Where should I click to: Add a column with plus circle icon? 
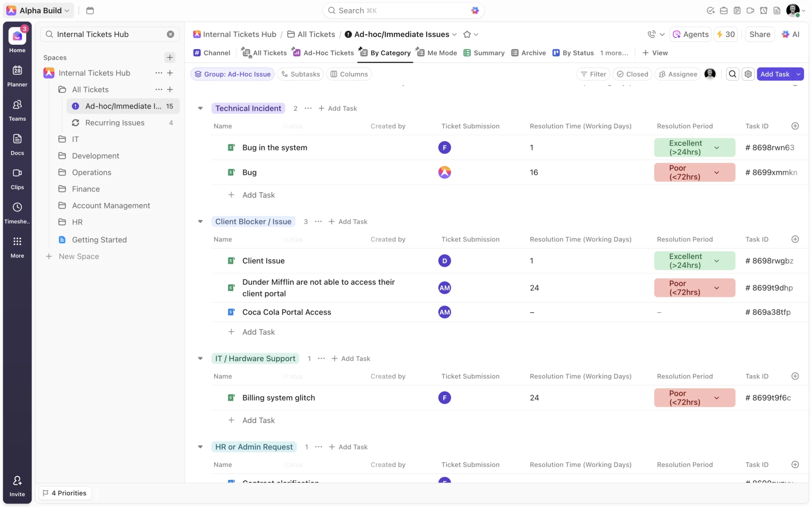795,126
